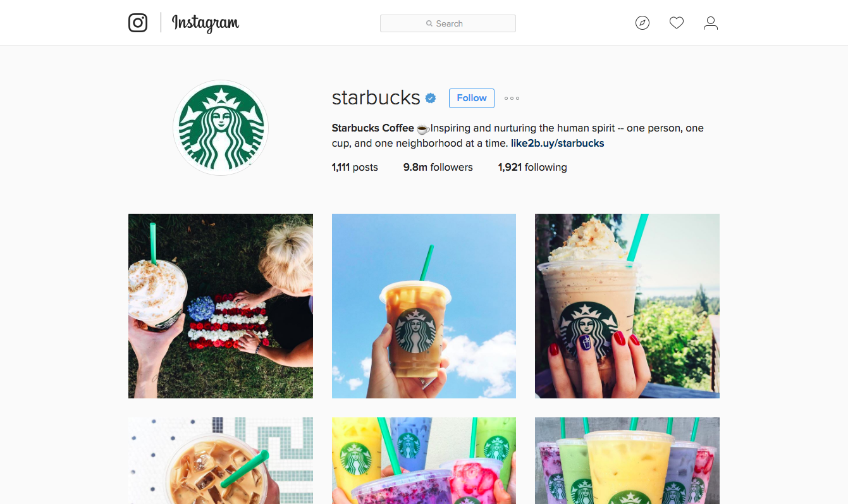Open the flower flag frappuccino photo

221,306
